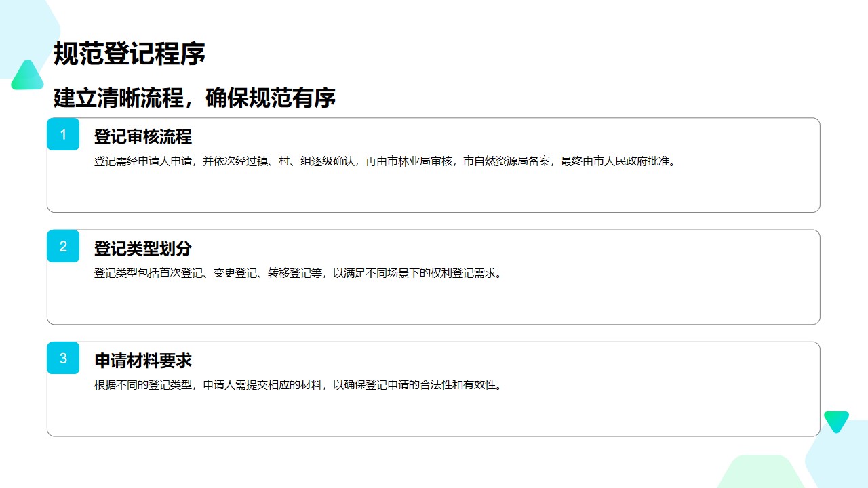Click the paragraph starting with 登记类型包括首次登记

[298, 273]
